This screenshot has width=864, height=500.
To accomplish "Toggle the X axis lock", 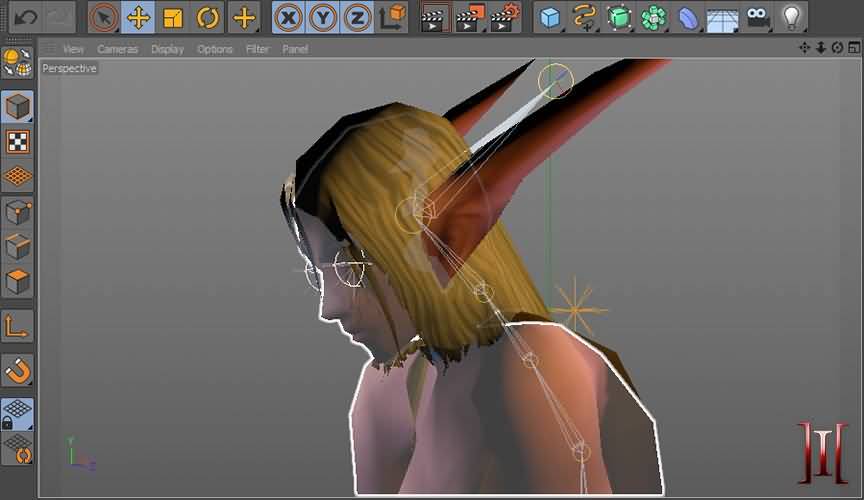I will click(x=288, y=18).
